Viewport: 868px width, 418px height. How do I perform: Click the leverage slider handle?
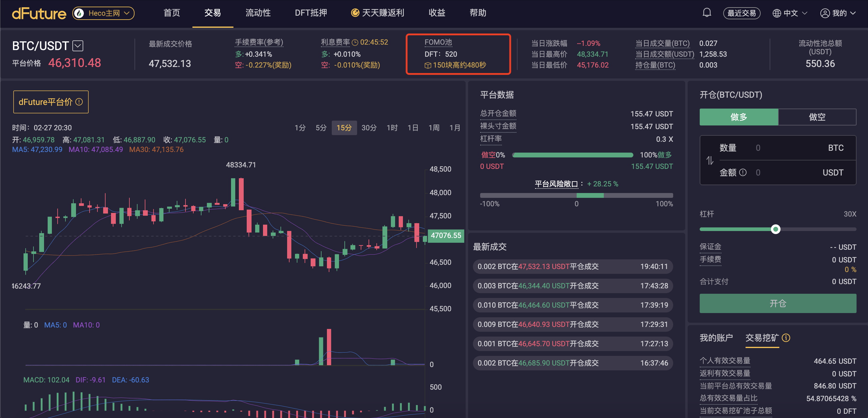[775, 229]
